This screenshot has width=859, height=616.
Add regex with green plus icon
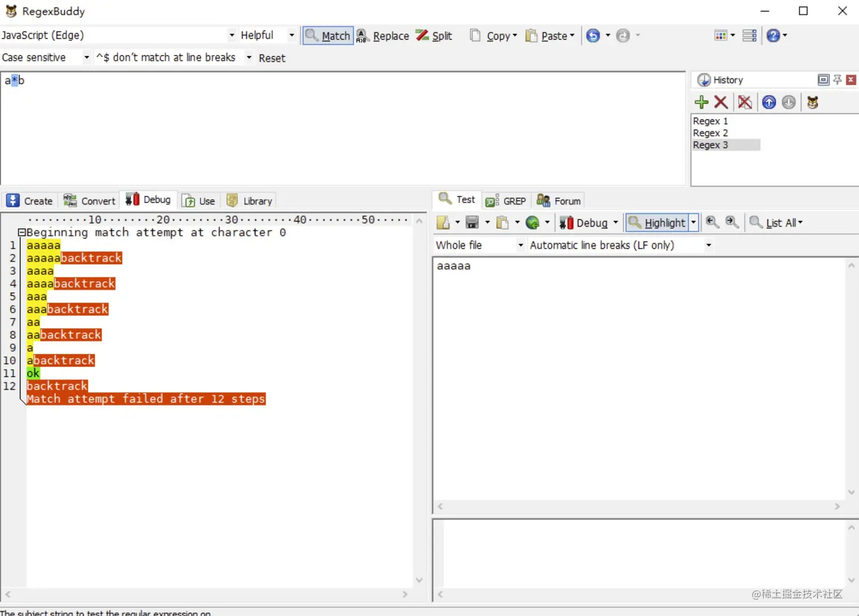(702, 102)
